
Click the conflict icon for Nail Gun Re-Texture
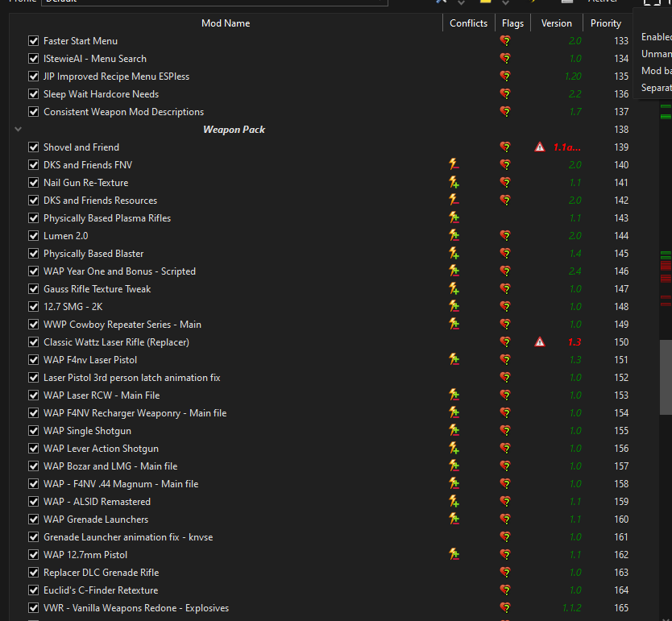tap(454, 183)
